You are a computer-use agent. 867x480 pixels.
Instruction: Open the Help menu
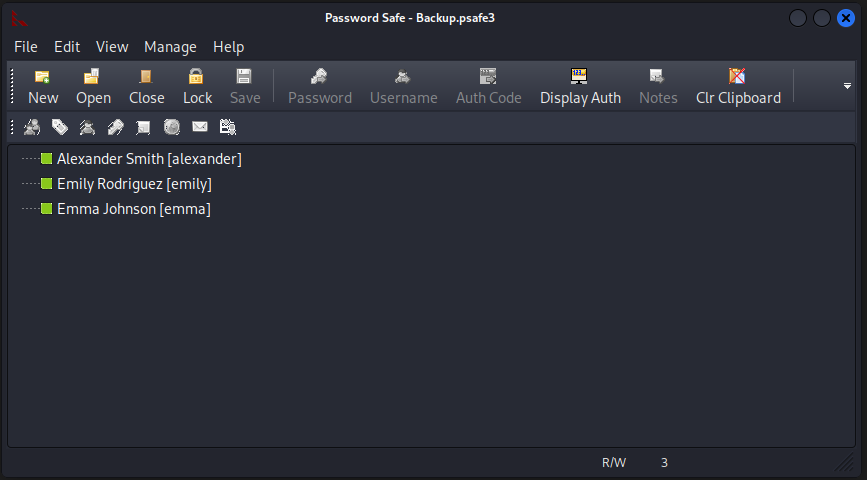228,47
